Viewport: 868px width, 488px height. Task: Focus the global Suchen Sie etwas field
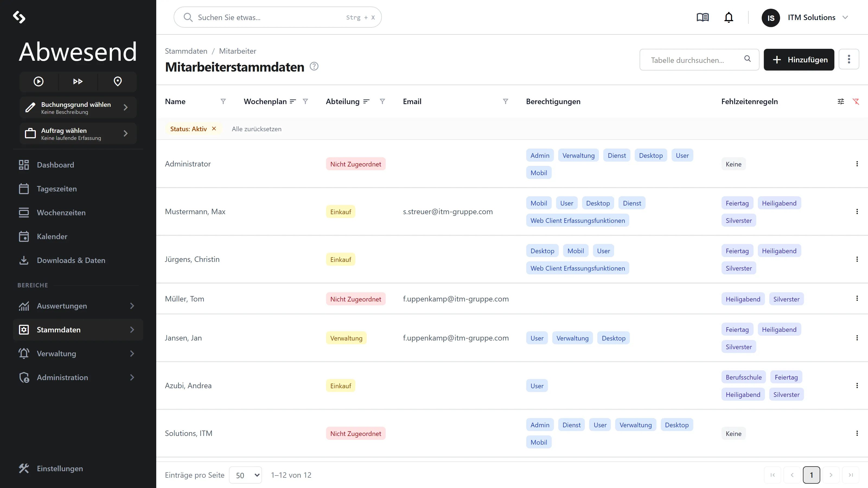tap(278, 17)
